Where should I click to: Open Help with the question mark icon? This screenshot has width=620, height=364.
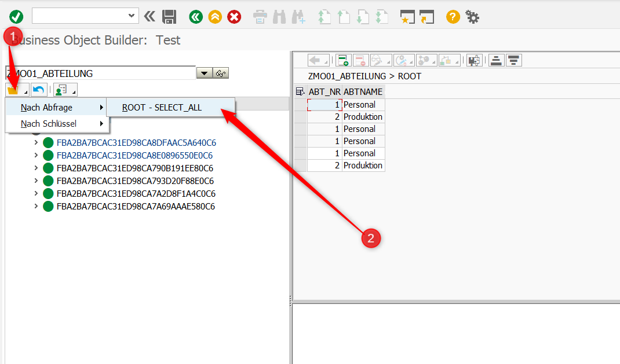click(453, 17)
